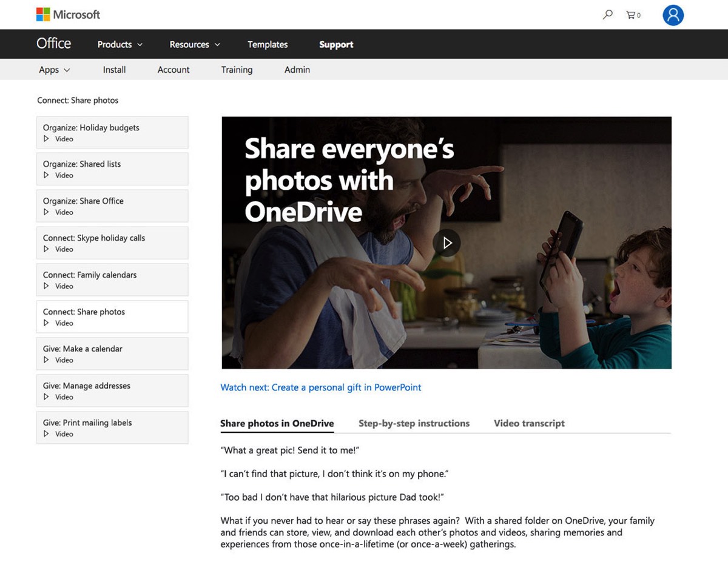This screenshot has height=582, width=728.
Task: Click play icon under Print mailing labels
Action: (46, 434)
